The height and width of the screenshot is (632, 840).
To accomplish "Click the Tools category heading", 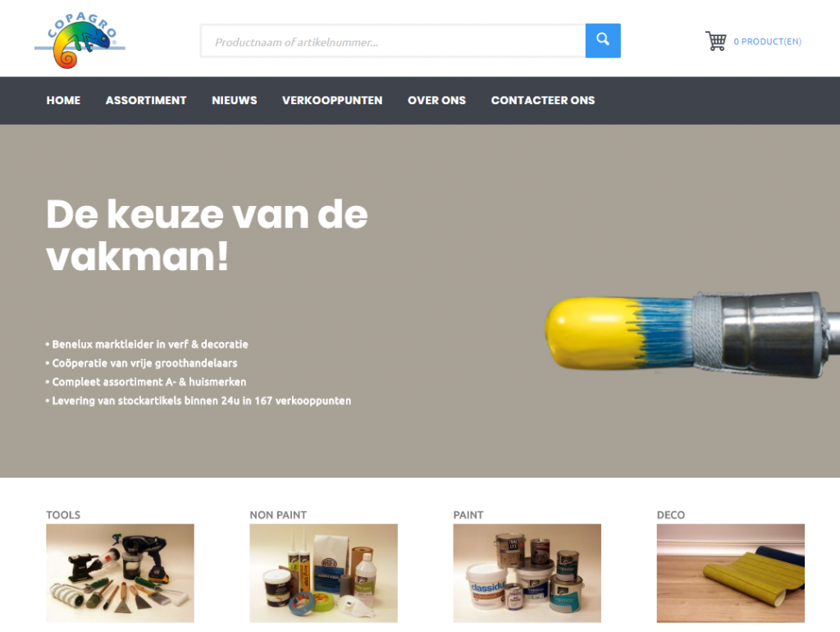I will coord(63,515).
